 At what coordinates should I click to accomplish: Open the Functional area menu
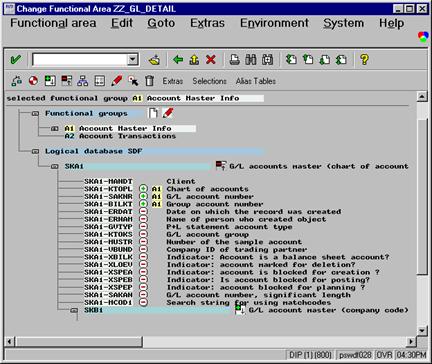coord(53,23)
